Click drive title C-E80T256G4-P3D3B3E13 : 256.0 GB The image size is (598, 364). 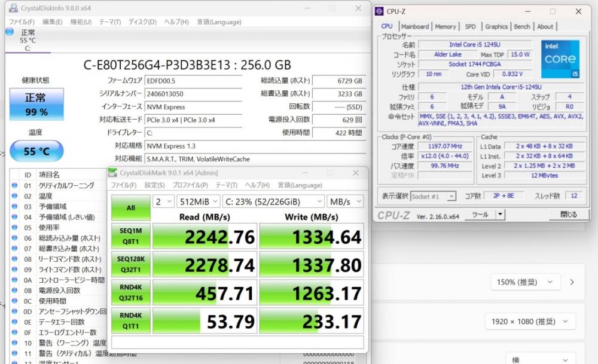pyautogui.click(x=187, y=65)
